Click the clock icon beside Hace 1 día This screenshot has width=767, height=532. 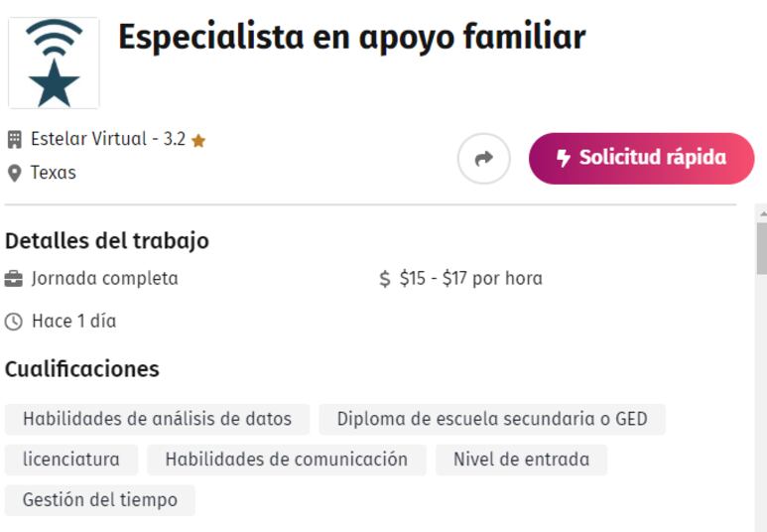coord(14,322)
